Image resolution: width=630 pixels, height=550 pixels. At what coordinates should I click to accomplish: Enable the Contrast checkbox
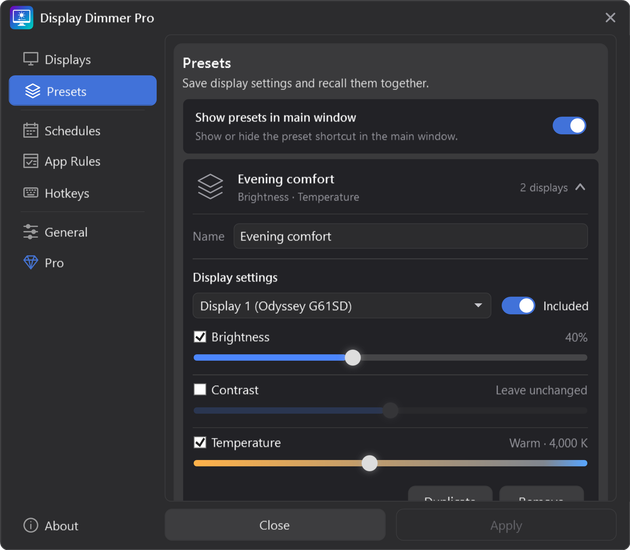click(200, 389)
